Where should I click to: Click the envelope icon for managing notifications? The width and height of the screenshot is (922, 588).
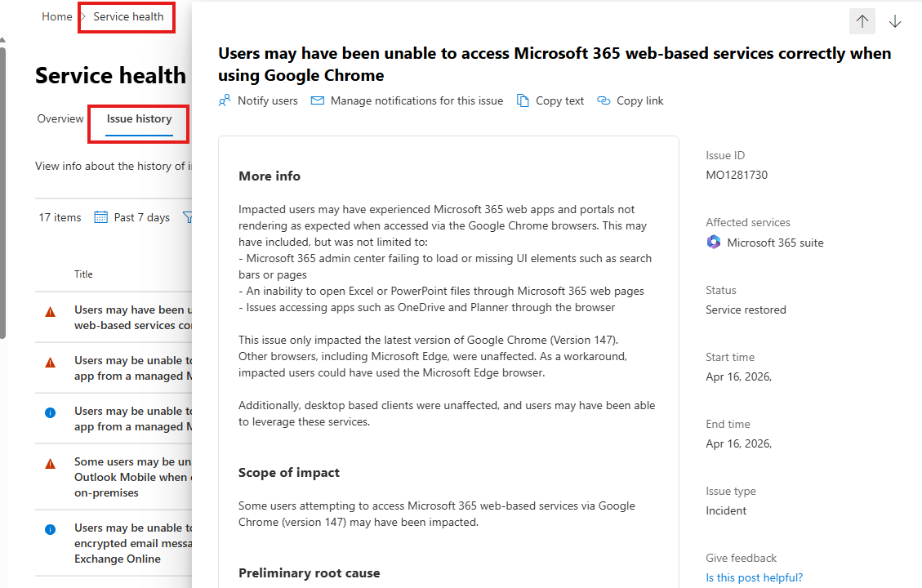[318, 100]
